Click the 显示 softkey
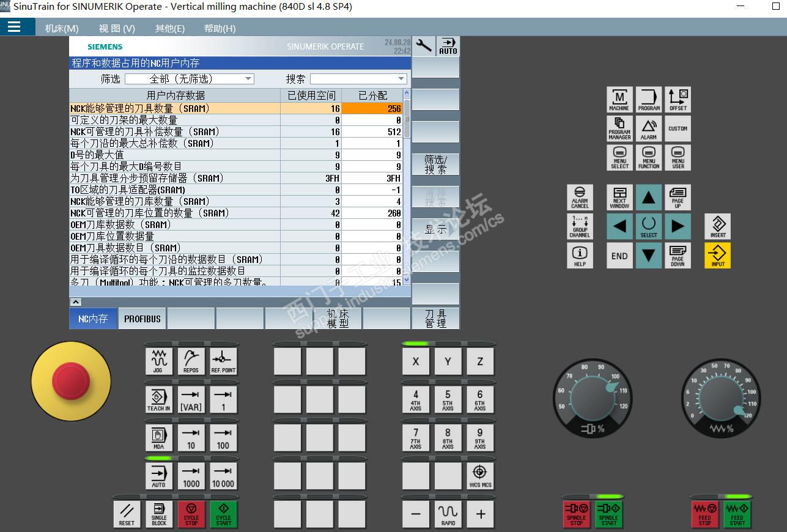This screenshot has height=532, width=787. pos(435,229)
